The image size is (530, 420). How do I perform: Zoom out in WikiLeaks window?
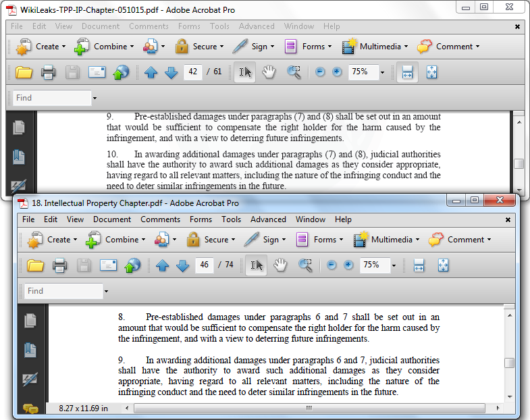(x=320, y=72)
